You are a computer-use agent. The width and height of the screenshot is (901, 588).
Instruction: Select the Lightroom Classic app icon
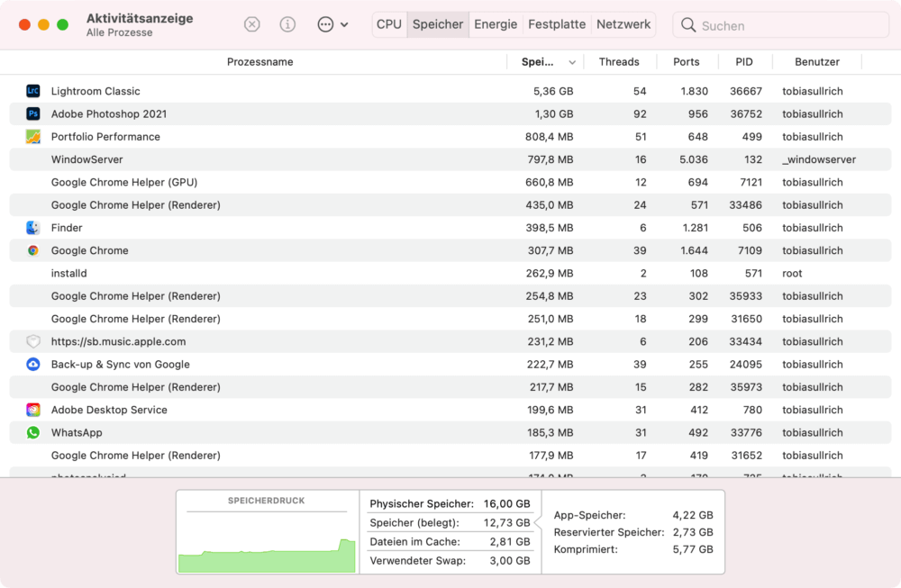(x=33, y=91)
